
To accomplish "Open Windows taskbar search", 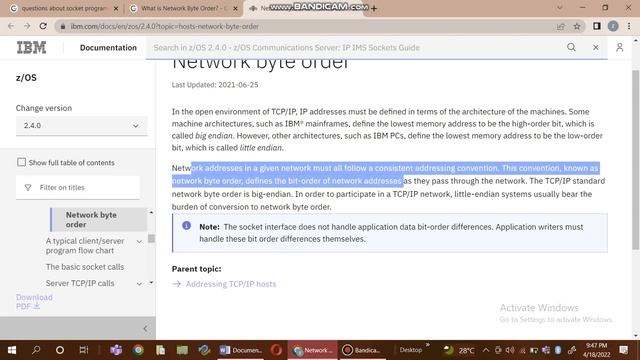I will tap(36, 350).
